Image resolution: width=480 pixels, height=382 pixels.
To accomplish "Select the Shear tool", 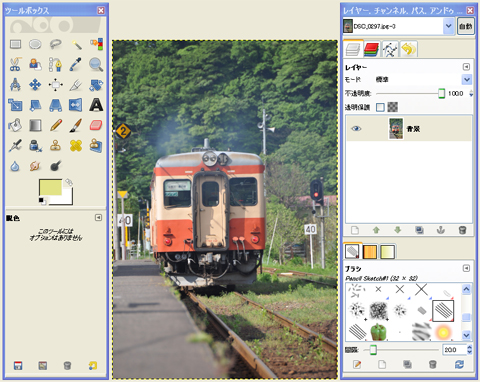I will (35, 105).
